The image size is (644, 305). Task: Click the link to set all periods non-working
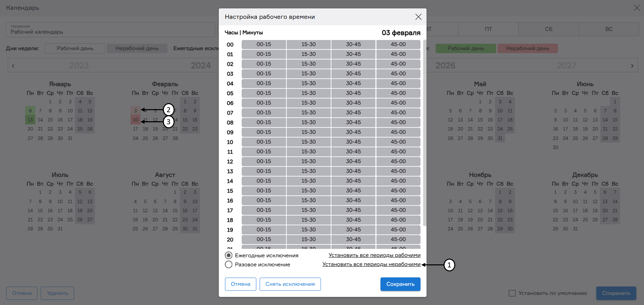point(371,264)
